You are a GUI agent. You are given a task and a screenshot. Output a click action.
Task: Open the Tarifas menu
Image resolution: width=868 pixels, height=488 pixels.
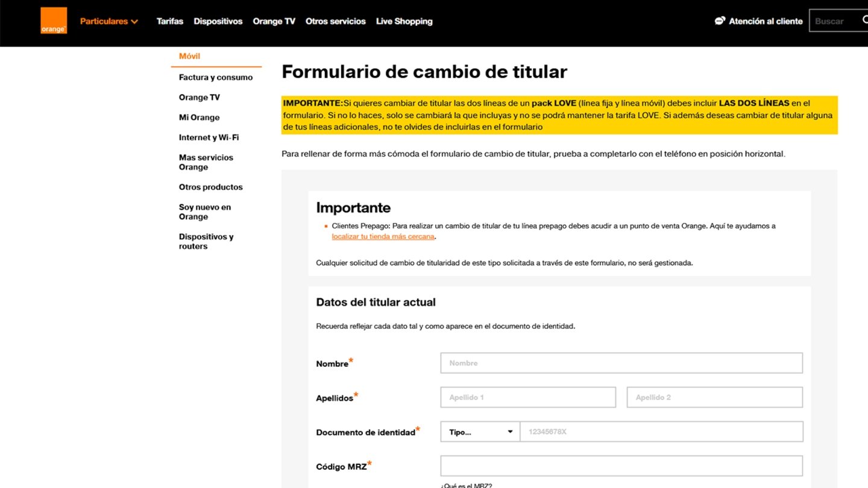pyautogui.click(x=170, y=21)
